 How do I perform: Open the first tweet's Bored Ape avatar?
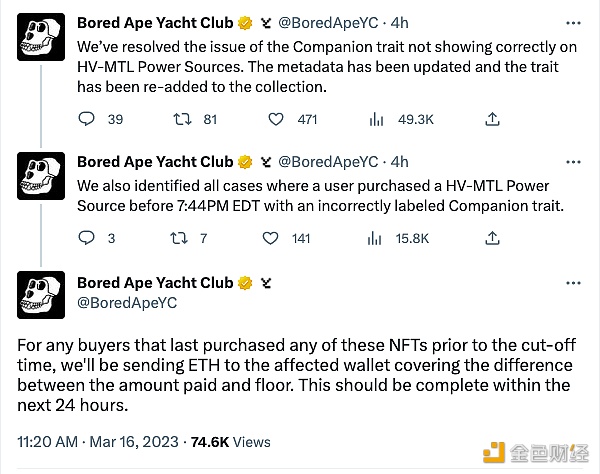tap(41, 39)
